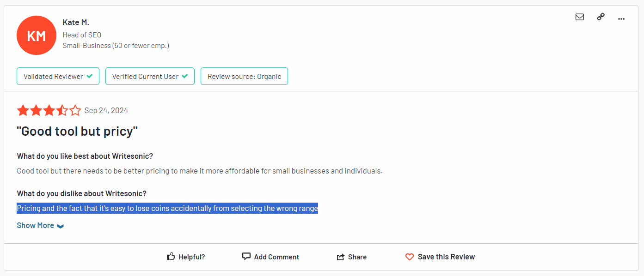This screenshot has height=276, width=644.
Task: Click "Small-Business (50 or fewer emp.)" text
Action: pyautogui.click(x=116, y=46)
